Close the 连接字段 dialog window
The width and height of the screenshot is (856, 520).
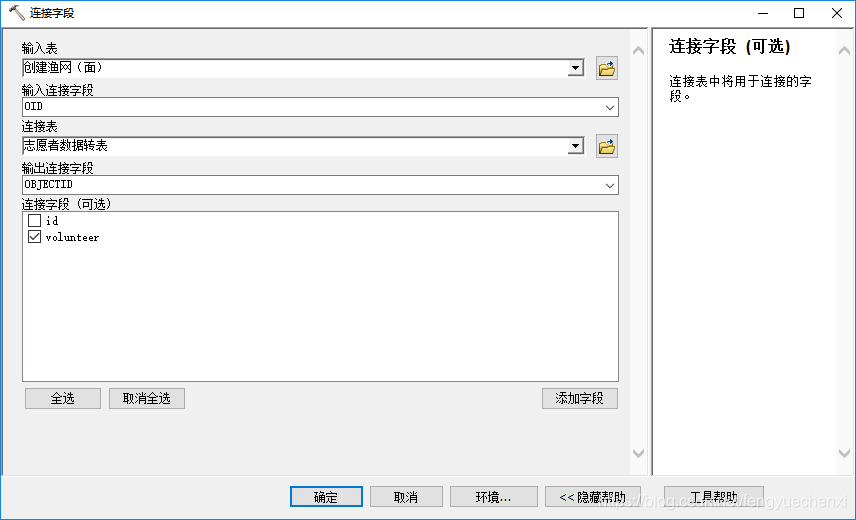[836, 13]
